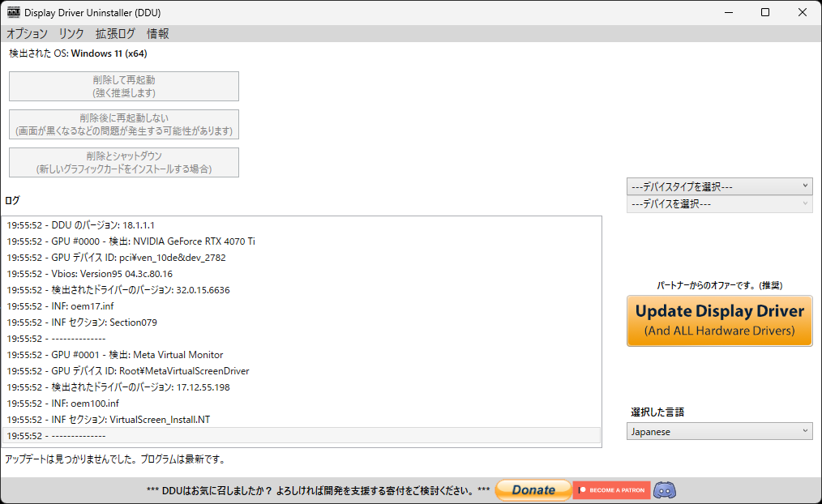Click the Update Display Driver offer
822x504 pixels.
point(719,321)
